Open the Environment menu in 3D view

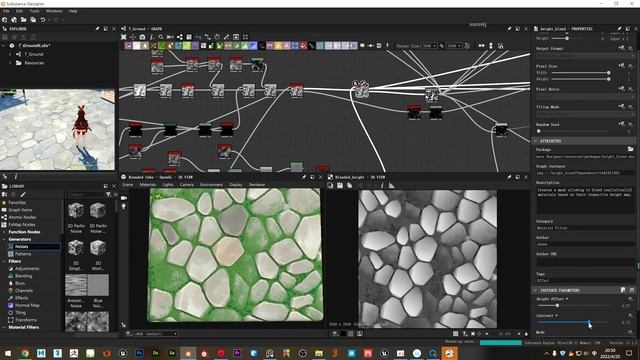point(211,185)
